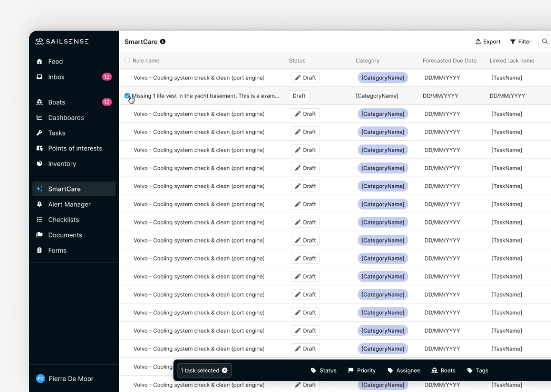
Task: Click the Boats badge showing 12
Action: [107, 102]
